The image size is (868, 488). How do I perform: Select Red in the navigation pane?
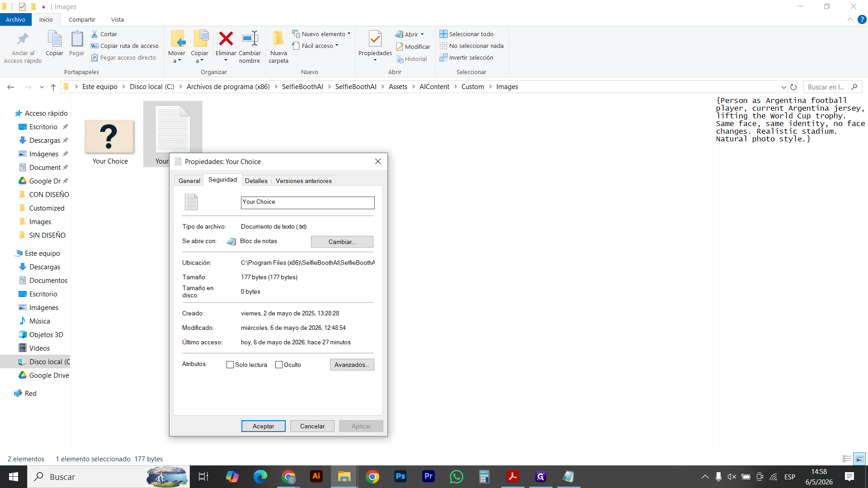coord(30,393)
